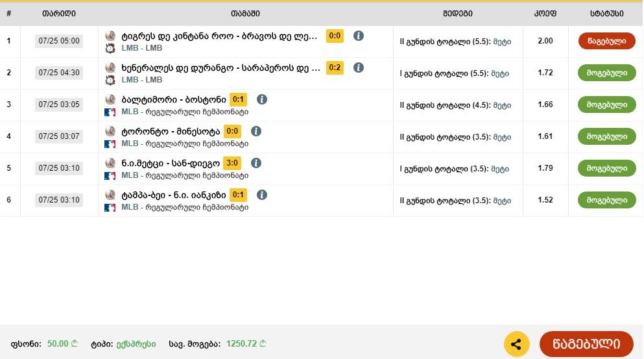The height and width of the screenshot is (359, 644).
Task: Click the coefficient 1.72
Action: click(545, 72)
